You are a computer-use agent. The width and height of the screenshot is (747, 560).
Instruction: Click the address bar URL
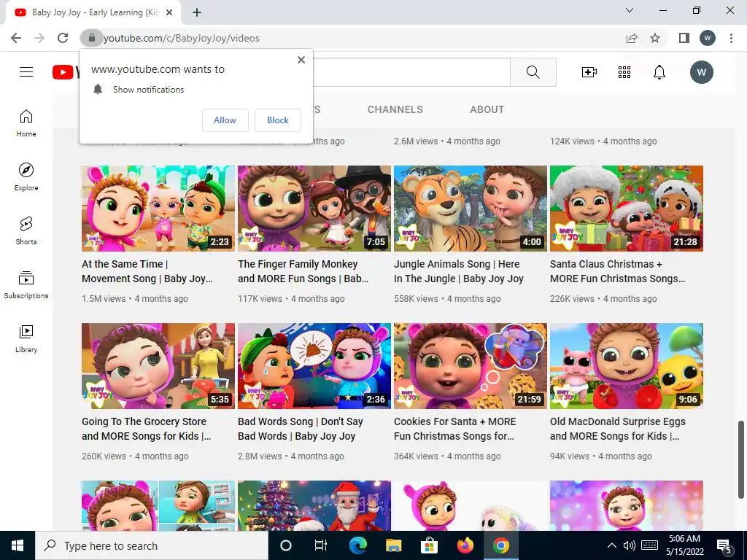point(182,38)
